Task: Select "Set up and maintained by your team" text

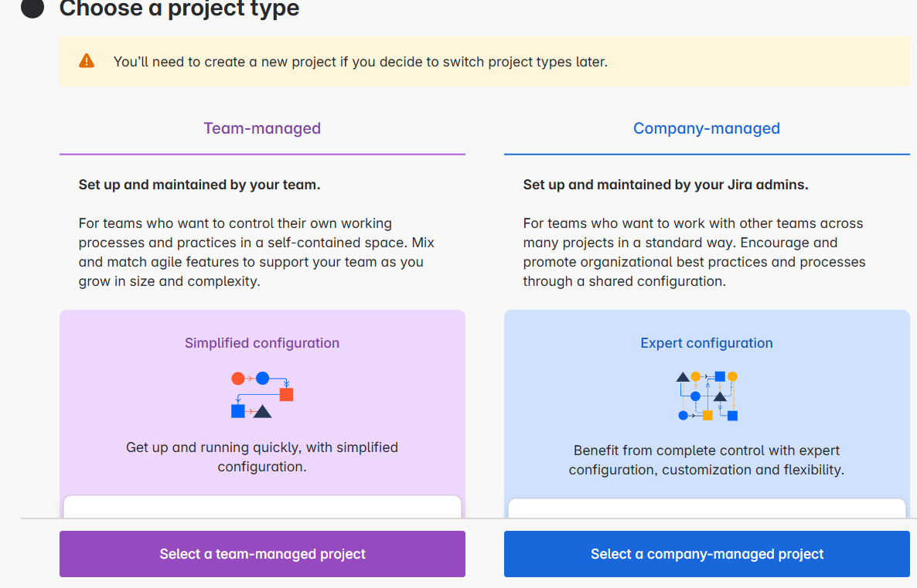Action: pos(199,185)
